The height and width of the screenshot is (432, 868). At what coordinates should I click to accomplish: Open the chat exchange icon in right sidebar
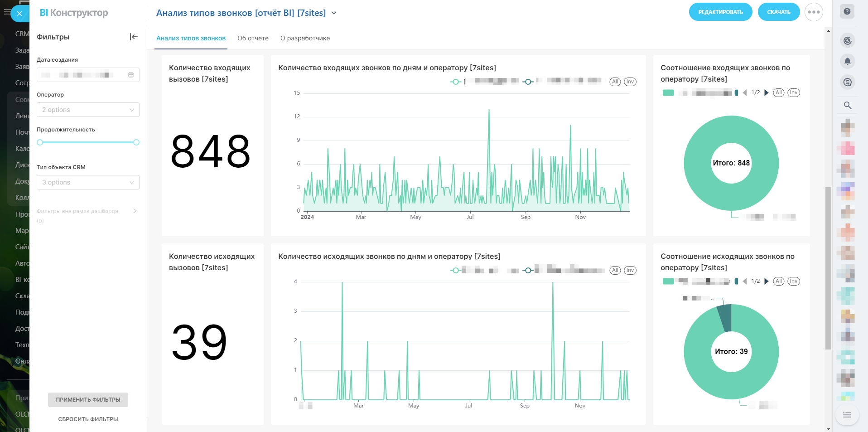847,82
